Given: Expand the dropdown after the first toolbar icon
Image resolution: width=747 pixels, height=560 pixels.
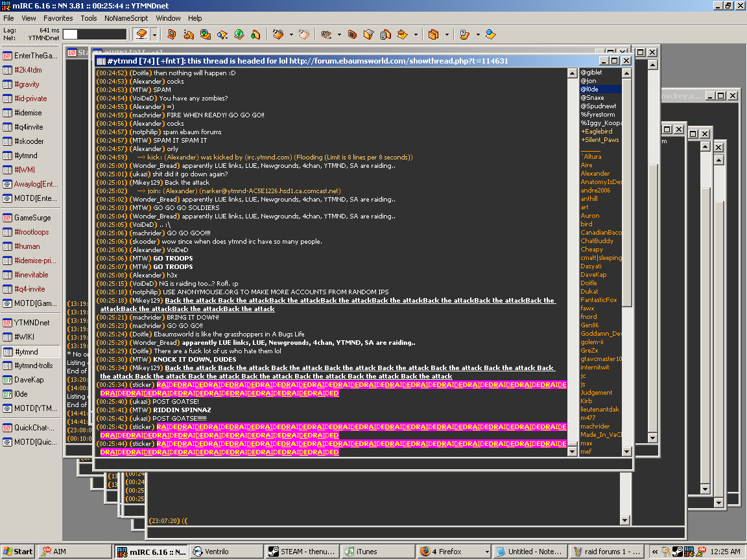Looking at the screenshot, I should [154, 34].
